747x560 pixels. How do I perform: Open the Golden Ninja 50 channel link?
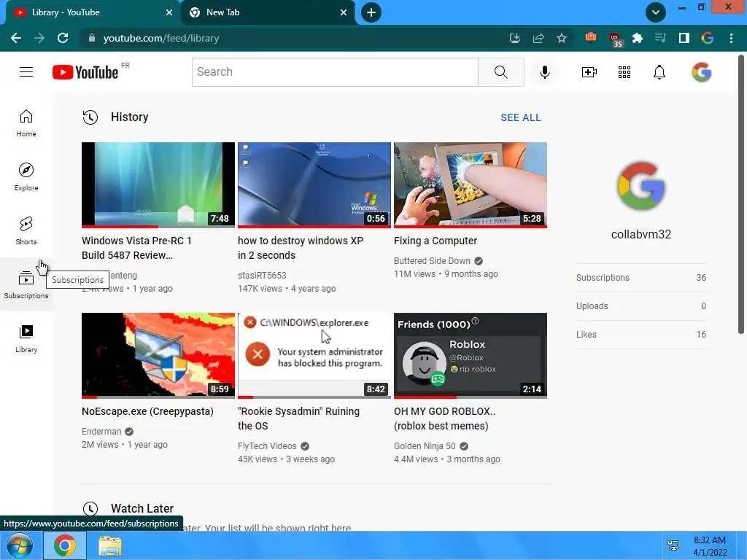tap(425, 446)
